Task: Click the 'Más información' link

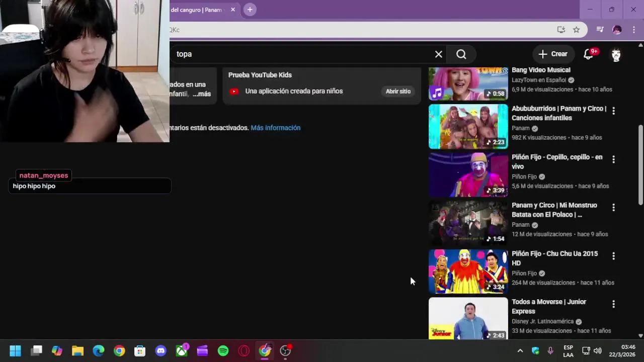Action: point(275,128)
